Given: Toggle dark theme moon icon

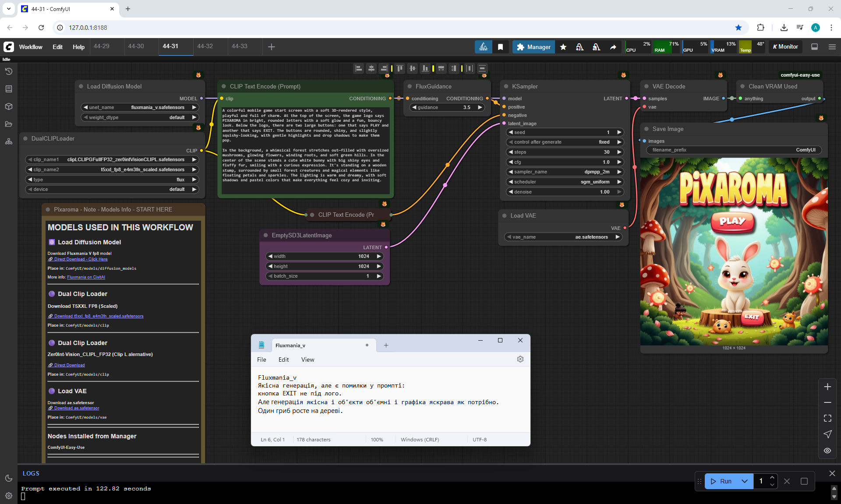Looking at the screenshot, I should 9,478.
